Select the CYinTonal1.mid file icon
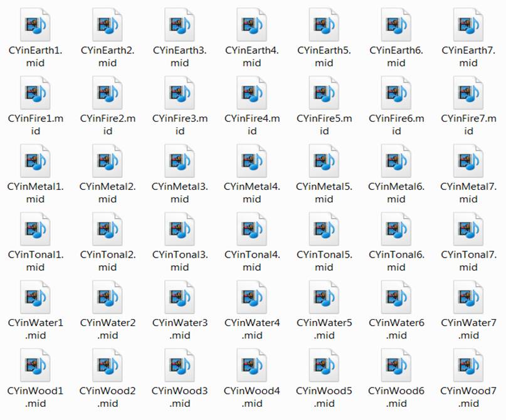The image size is (506, 420). point(35,229)
